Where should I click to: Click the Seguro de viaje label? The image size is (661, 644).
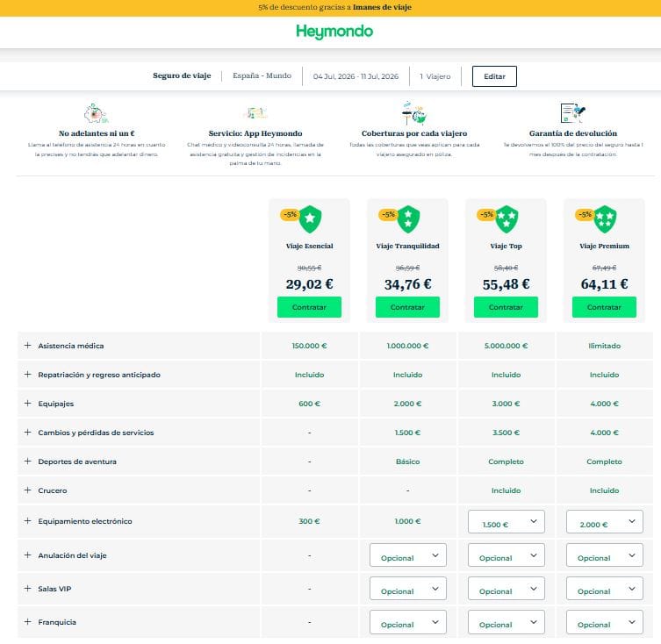point(182,75)
